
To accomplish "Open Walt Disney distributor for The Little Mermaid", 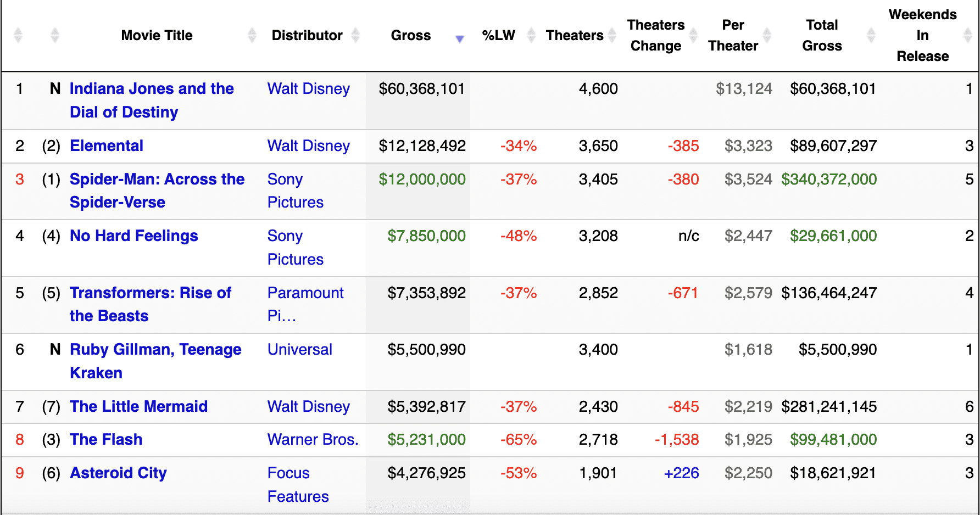I will [309, 406].
